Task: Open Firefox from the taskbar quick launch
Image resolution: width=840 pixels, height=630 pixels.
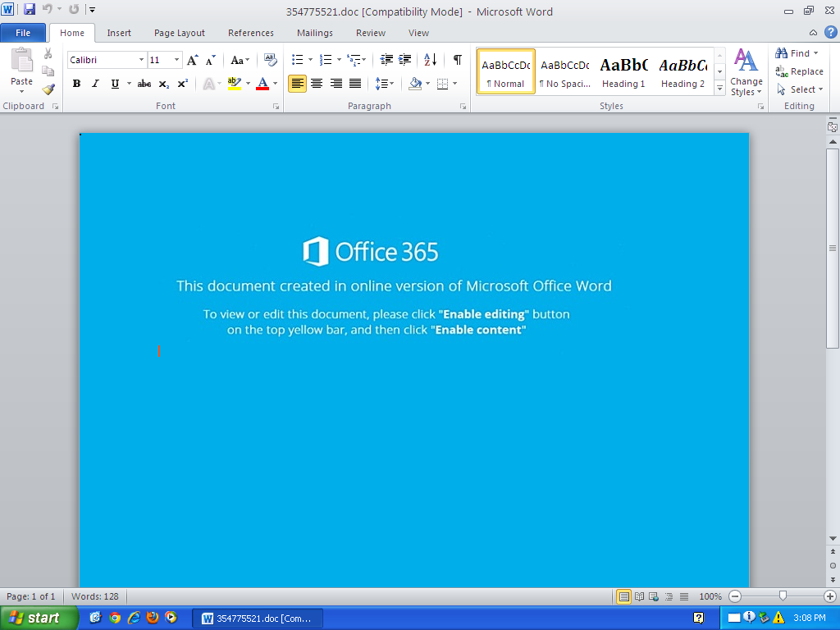Action: point(152,618)
